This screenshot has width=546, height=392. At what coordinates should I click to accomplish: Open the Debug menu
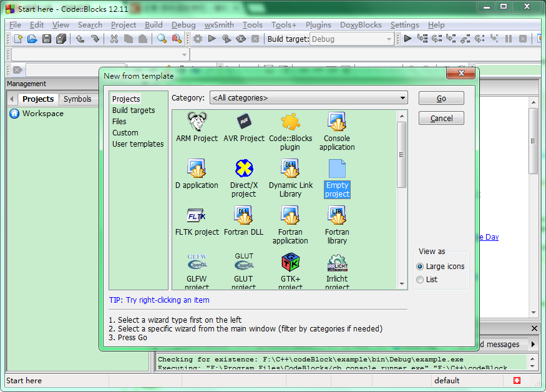point(183,25)
